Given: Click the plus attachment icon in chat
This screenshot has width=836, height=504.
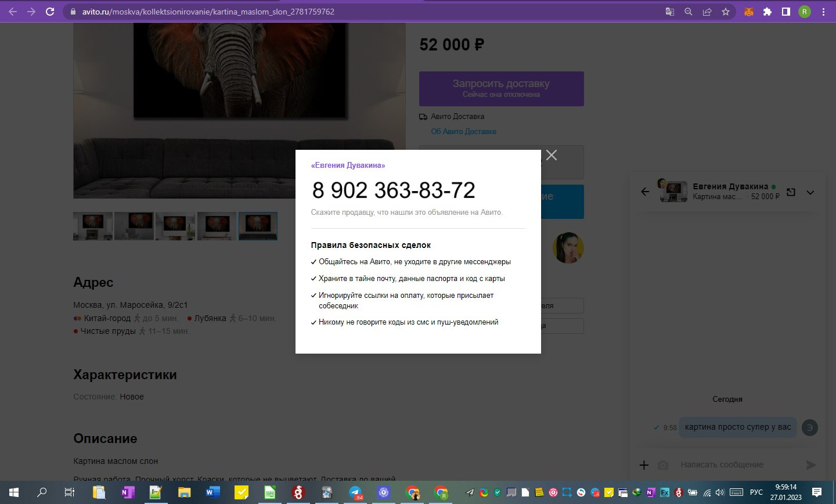Looking at the screenshot, I should coord(644,465).
